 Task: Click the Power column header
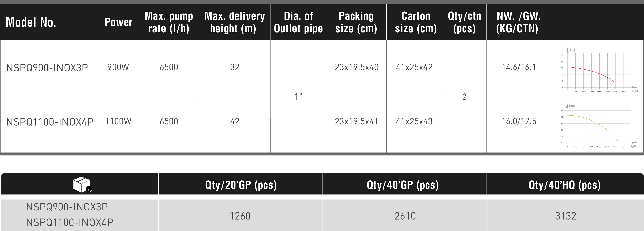coord(118,22)
